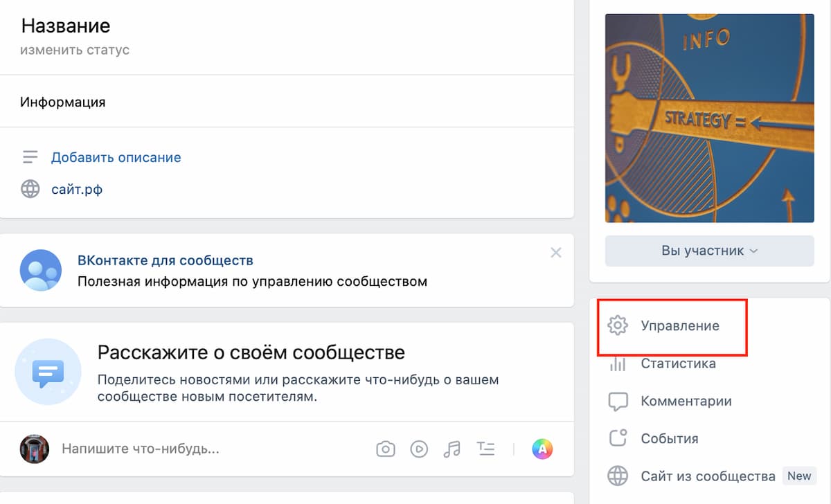The image size is (831, 504).
Task: Open the music attachment icon
Action: pos(452,449)
